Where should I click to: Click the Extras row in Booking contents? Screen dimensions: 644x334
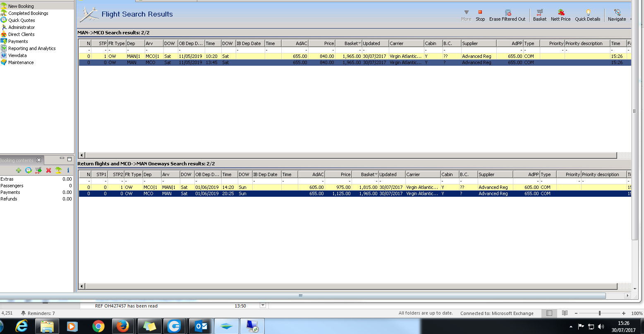click(x=36, y=179)
